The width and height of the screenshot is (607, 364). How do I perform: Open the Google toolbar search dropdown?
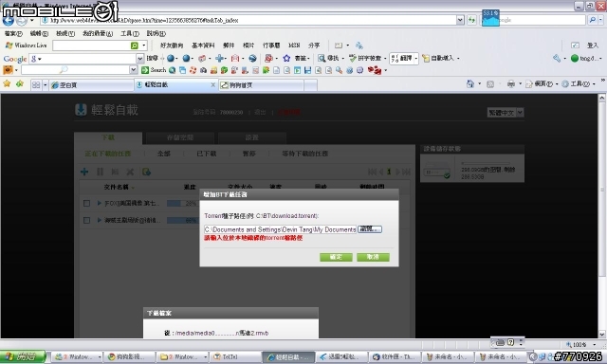(140, 59)
